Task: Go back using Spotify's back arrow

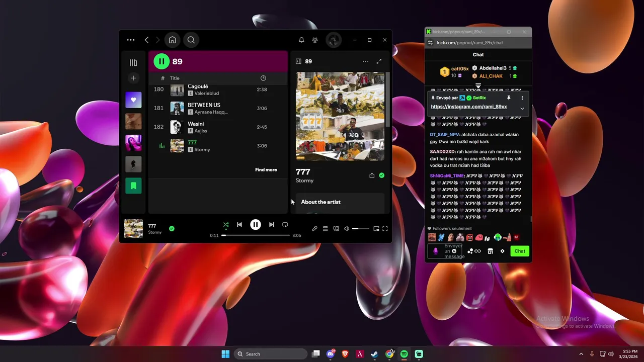Action: pos(146,40)
